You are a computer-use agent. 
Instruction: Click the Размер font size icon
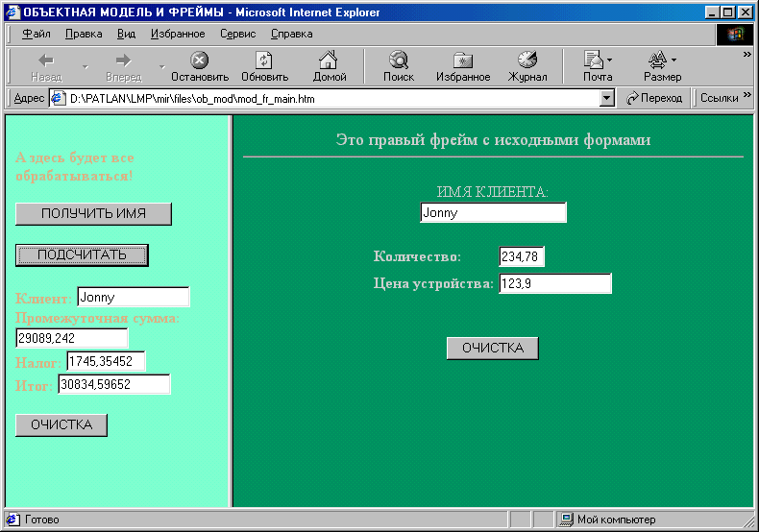(x=657, y=60)
